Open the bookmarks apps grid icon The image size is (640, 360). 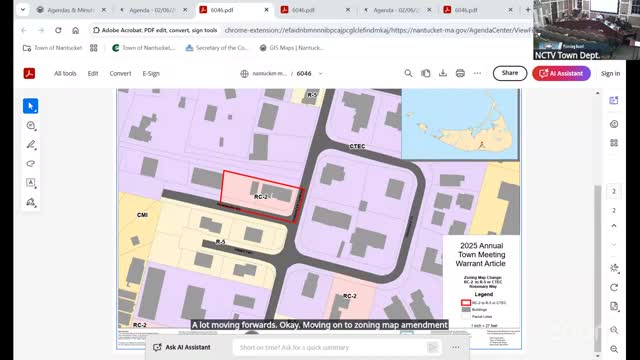pyautogui.click(x=93, y=48)
